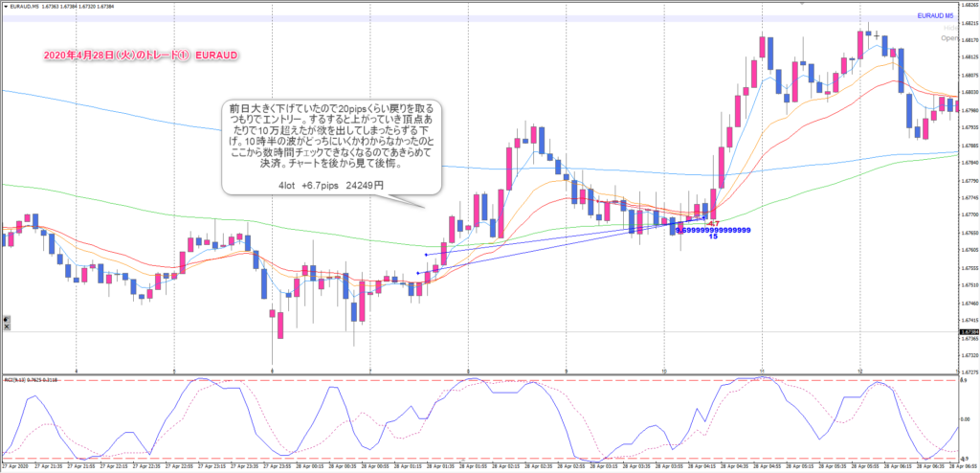The height and width of the screenshot is (473, 980).
Task: Click the faint Open label at right edge
Action: [949, 38]
